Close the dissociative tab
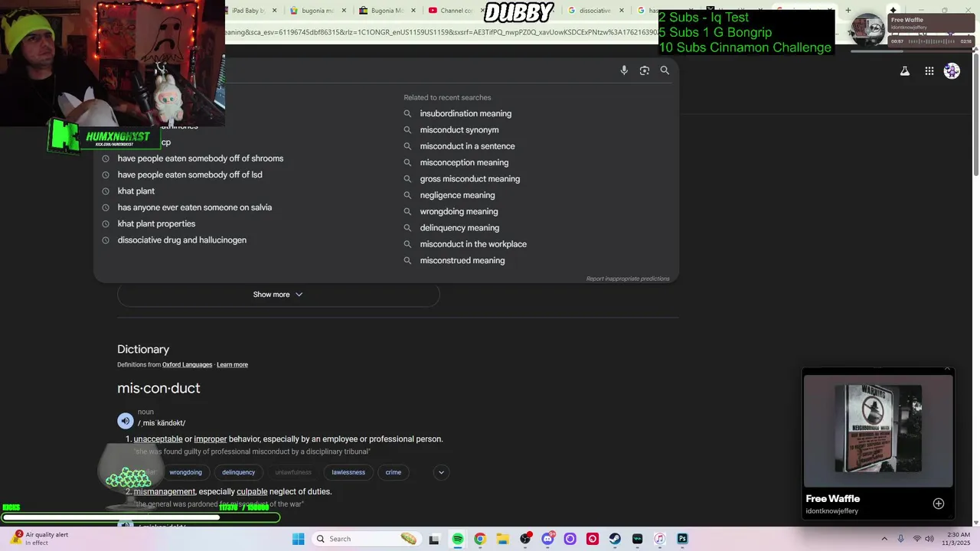This screenshot has height=551, width=980. [x=622, y=11]
